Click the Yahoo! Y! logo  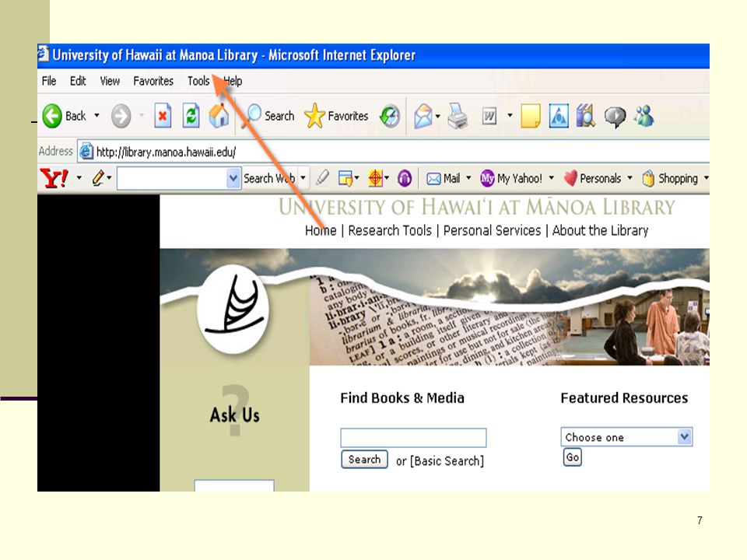(54, 178)
